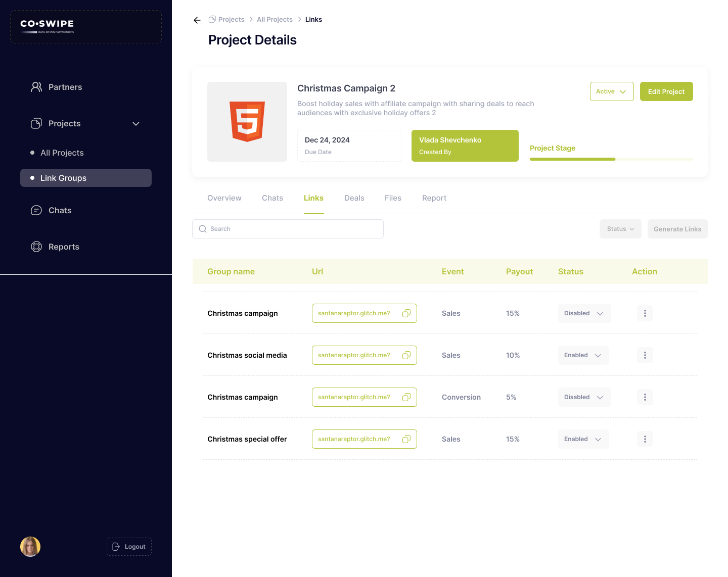Click the Edit Project button

click(666, 91)
